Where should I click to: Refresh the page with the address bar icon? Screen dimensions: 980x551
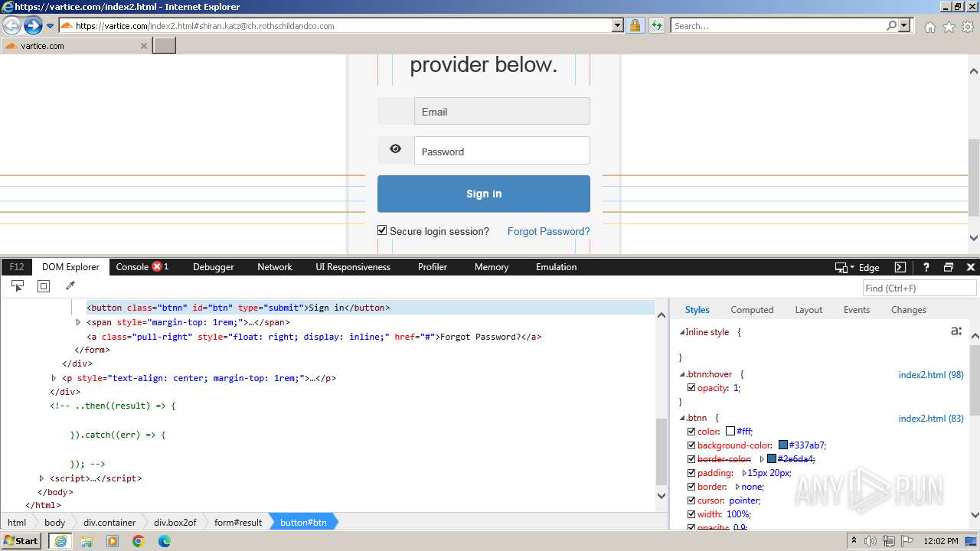(657, 25)
